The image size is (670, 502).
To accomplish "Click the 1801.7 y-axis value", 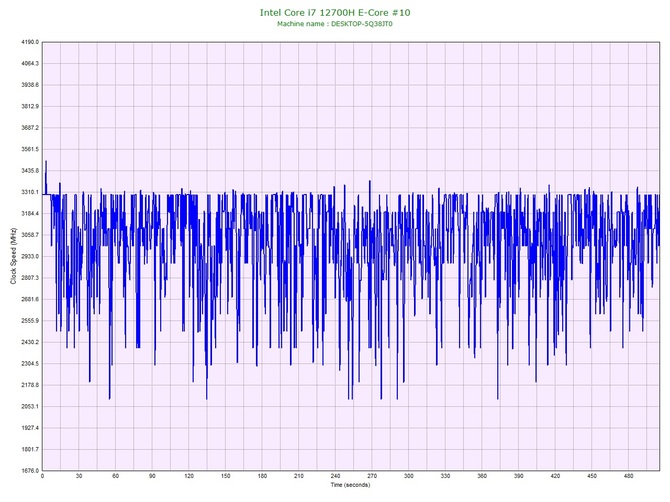I will point(30,449).
